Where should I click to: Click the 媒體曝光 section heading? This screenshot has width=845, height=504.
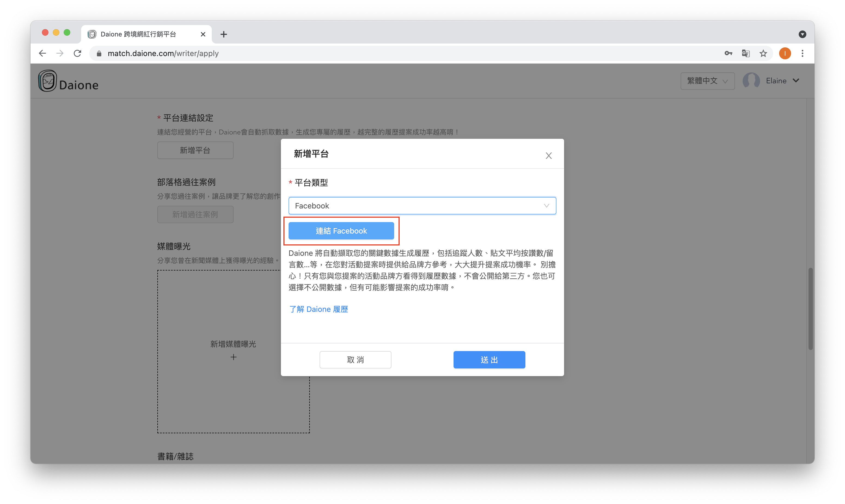(174, 246)
